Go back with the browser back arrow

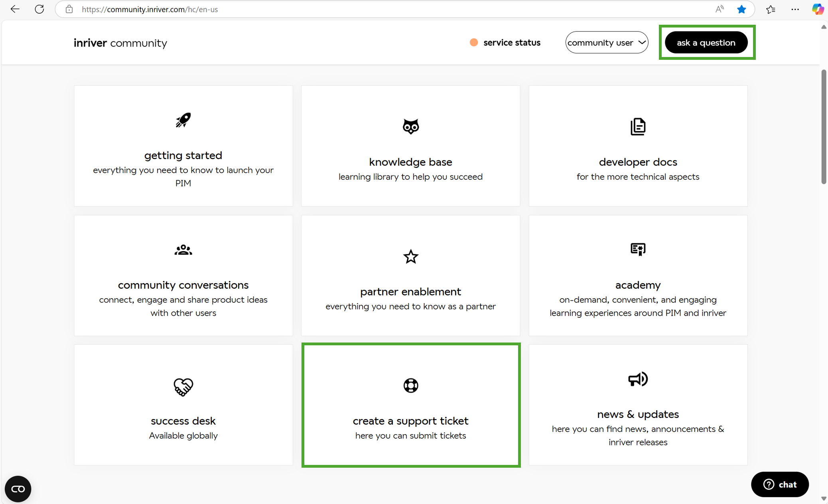(15, 9)
